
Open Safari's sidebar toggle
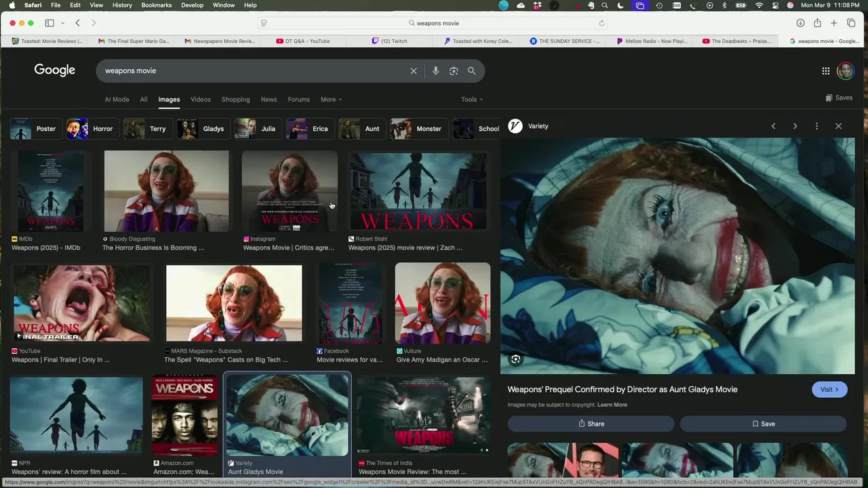(x=50, y=23)
